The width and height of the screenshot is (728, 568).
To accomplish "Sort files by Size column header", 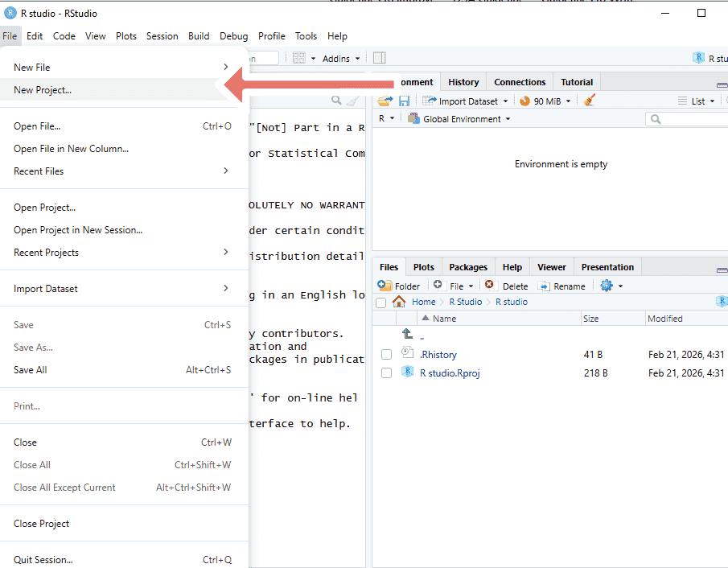I will pos(613,319).
